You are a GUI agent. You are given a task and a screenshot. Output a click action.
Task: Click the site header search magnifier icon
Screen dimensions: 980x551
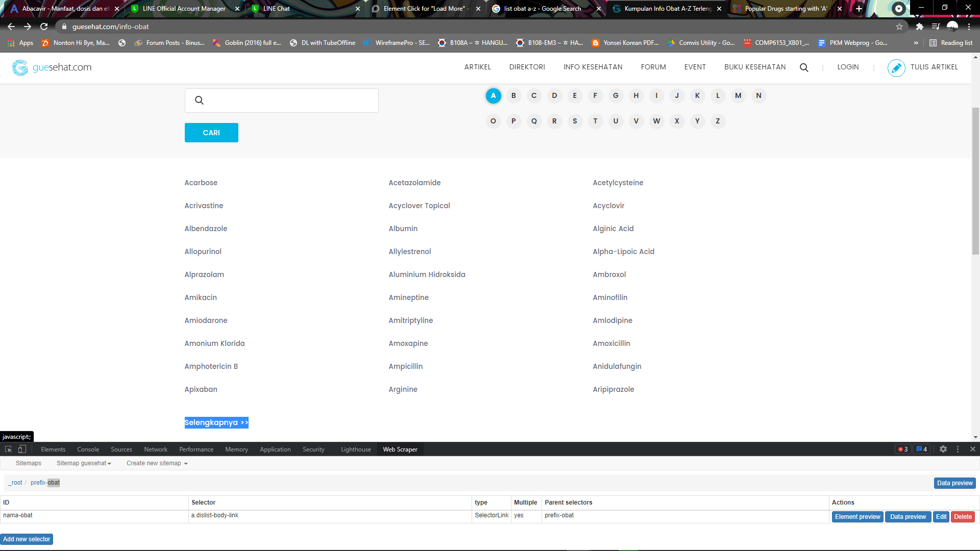(x=804, y=67)
